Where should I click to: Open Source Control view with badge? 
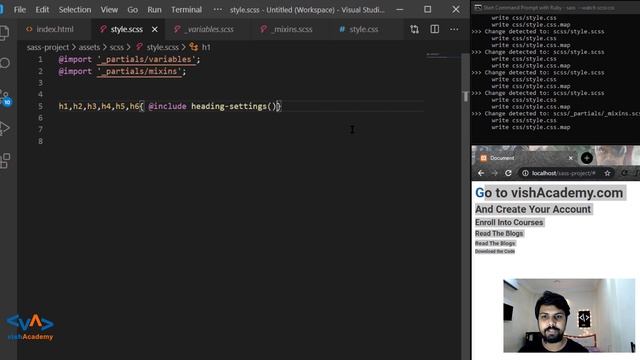pos(6,97)
